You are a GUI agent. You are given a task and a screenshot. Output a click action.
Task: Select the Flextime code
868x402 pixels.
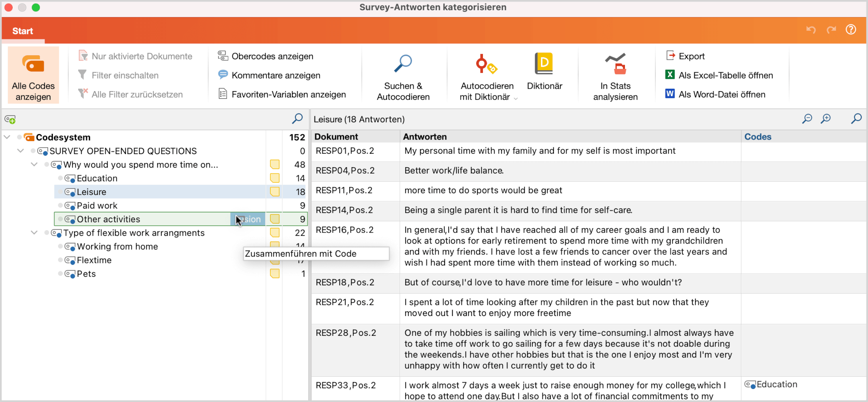(94, 260)
